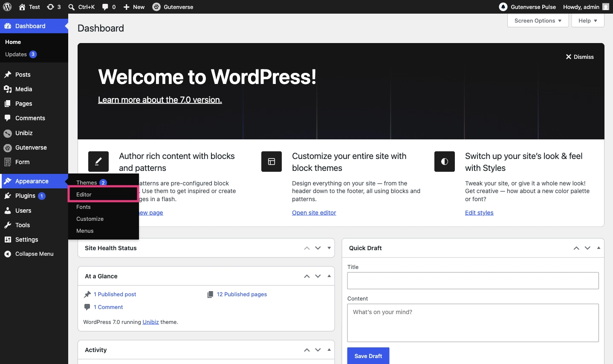The height and width of the screenshot is (364, 613).
Task: Open the Settings menu
Action: 34,240
